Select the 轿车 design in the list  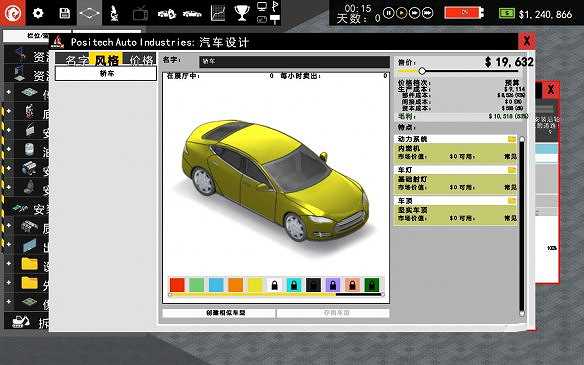tap(106, 73)
